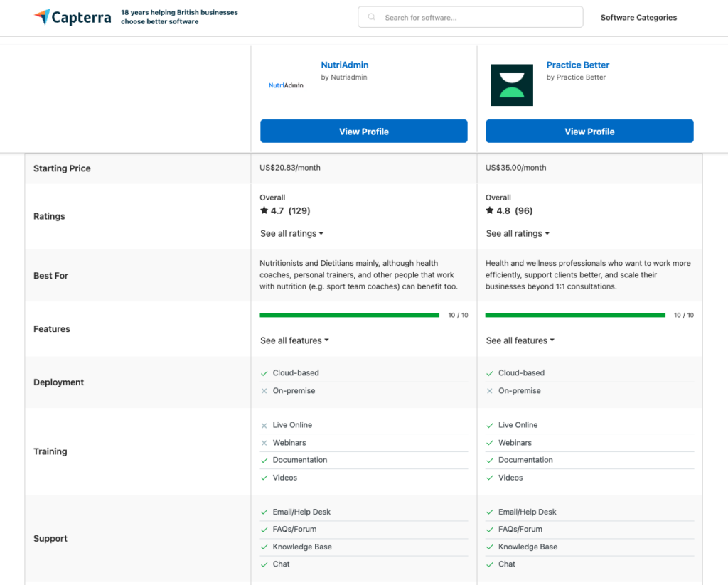The width and height of the screenshot is (728, 585).
Task: Click NutriAdmin Knowledge Base checkmark icon
Action: point(264,547)
